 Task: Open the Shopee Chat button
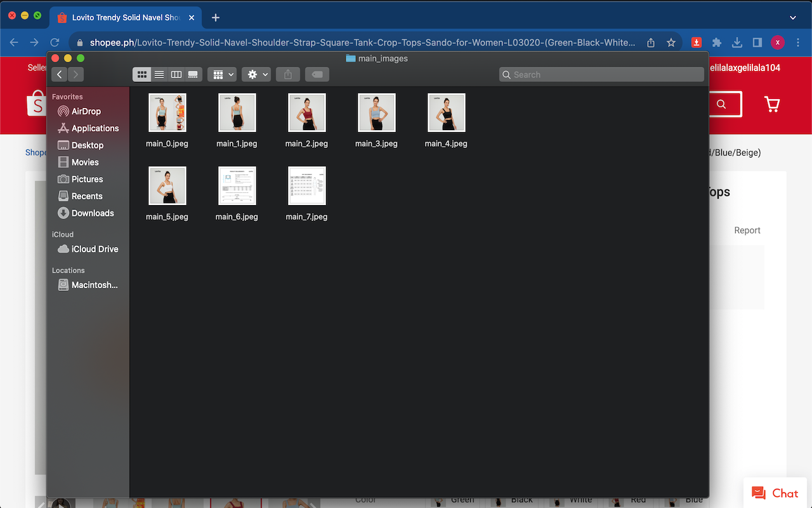coord(775,493)
